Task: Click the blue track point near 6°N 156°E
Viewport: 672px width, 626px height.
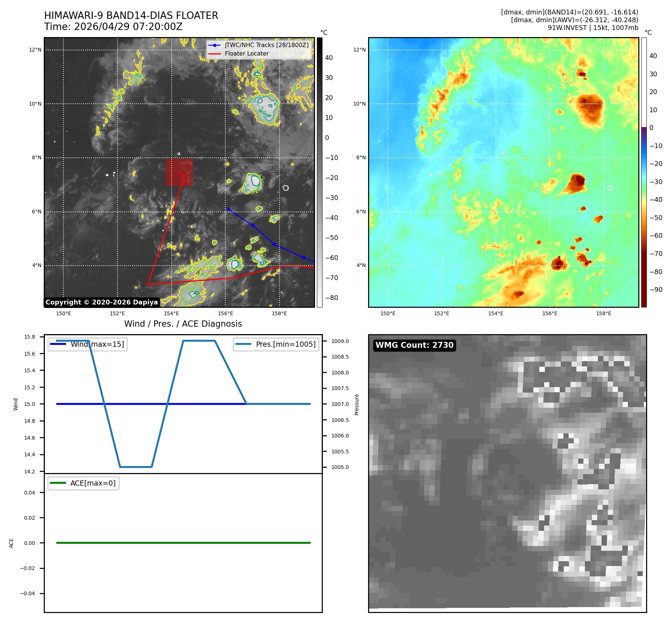Action: 229,209
